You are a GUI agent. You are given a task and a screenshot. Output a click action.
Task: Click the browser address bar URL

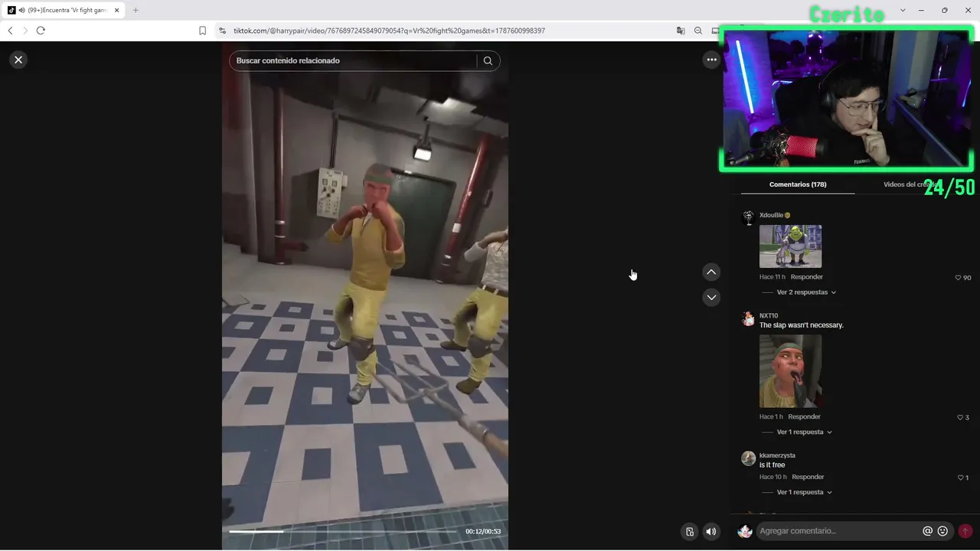pos(389,31)
